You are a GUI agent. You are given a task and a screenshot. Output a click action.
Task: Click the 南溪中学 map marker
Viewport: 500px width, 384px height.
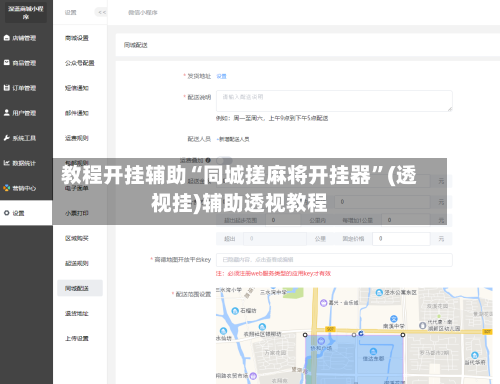394,319
